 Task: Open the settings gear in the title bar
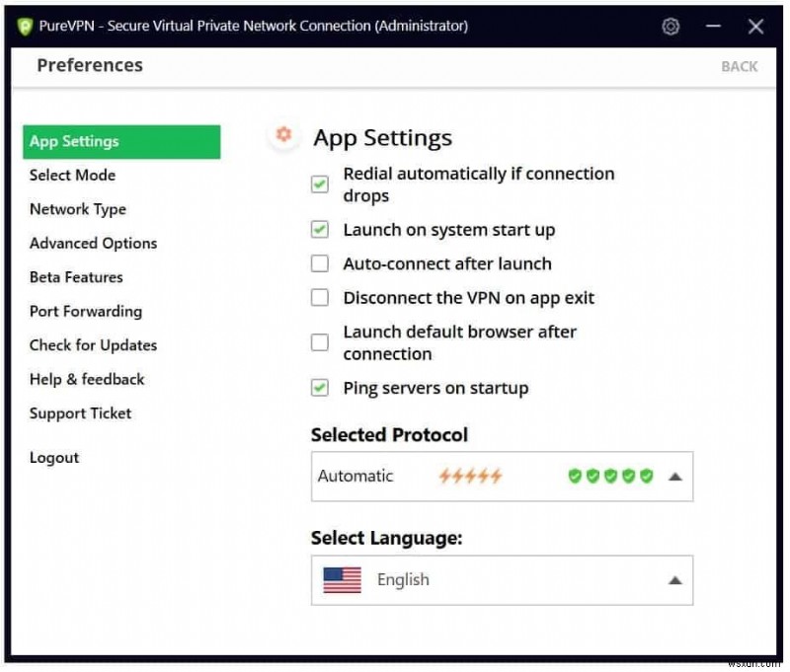point(671,27)
